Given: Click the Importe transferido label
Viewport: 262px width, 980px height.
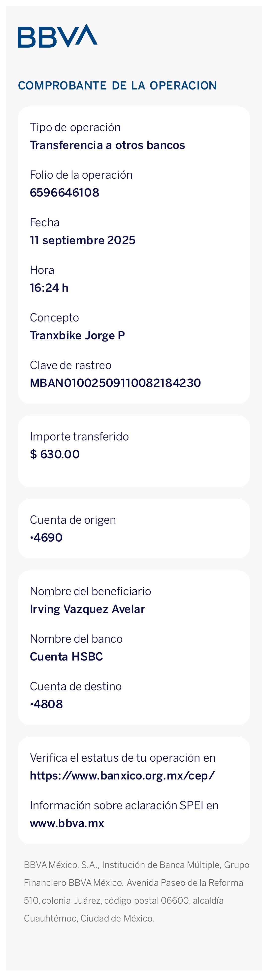Looking at the screenshot, I should 79,436.
